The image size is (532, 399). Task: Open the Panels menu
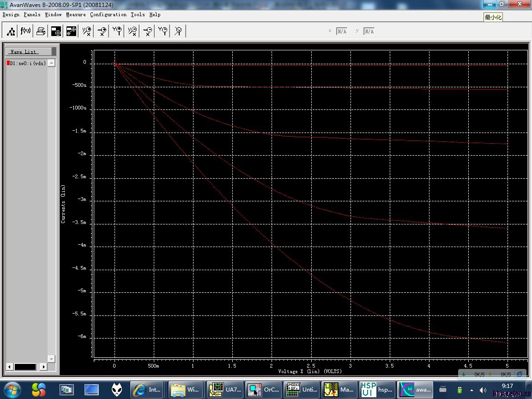(32, 15)
